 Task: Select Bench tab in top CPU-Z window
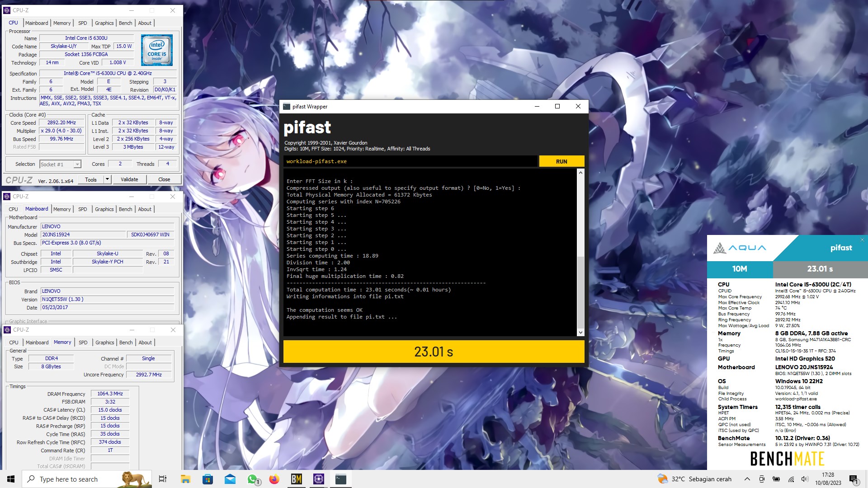126,23
